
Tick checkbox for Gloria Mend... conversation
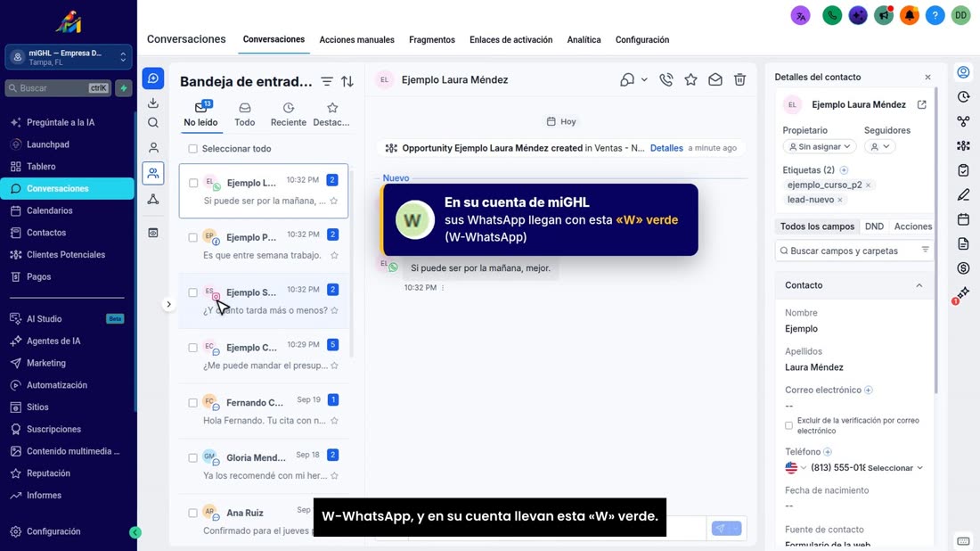tap(192, 457)
